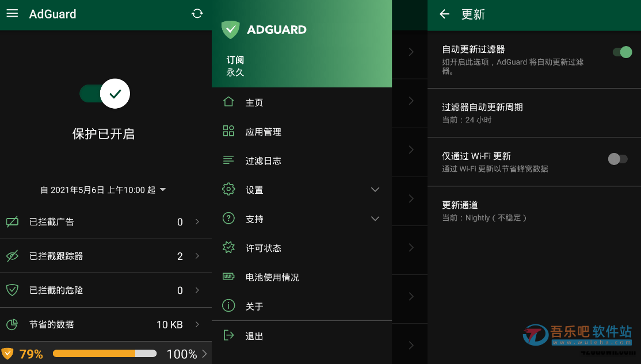The height and width of the screenshot is (364, 641).
Task: Click the home icon beside 主页
Action: (x=228, y=102)
